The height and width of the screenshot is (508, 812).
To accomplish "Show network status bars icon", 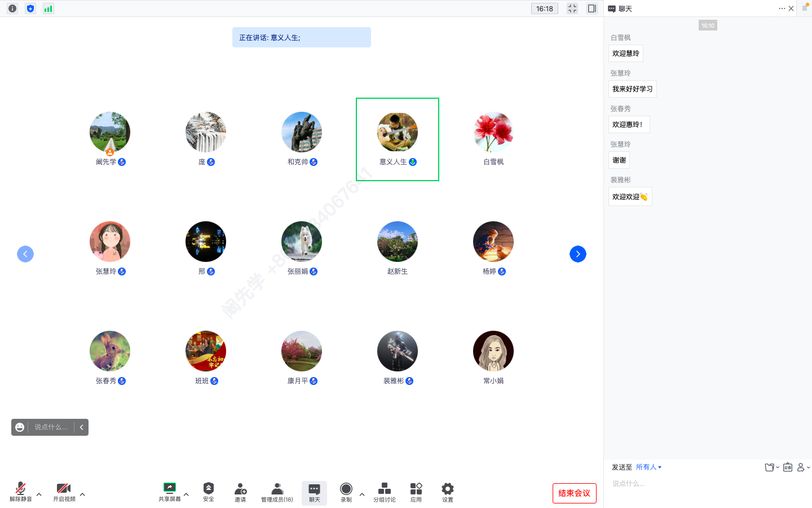I will (48, 8).
